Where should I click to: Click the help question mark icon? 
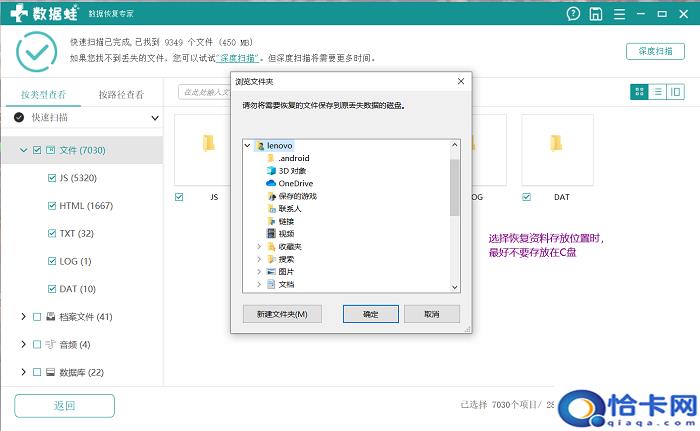(573, 14)
